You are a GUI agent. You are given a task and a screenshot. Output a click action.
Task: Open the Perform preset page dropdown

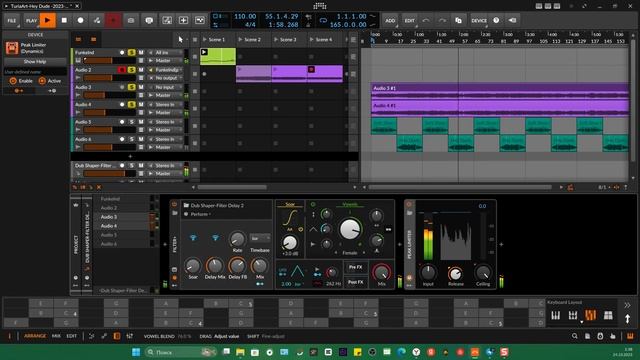point(201,214)
